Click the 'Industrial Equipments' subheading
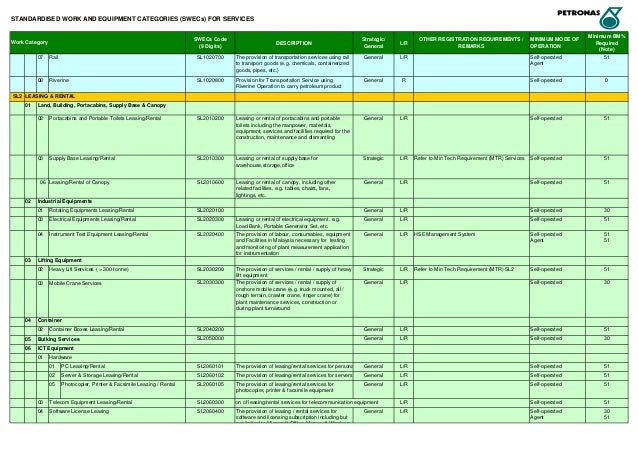This screenshot has height=452, width=638. pos(65,201)
